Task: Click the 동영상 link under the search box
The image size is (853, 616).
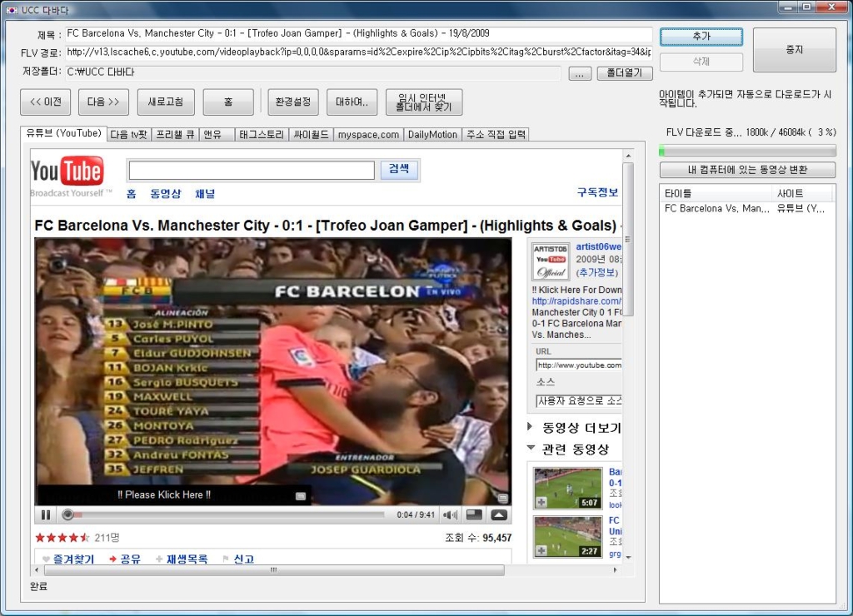Action: pyautogui.click(x=166, y=194)
